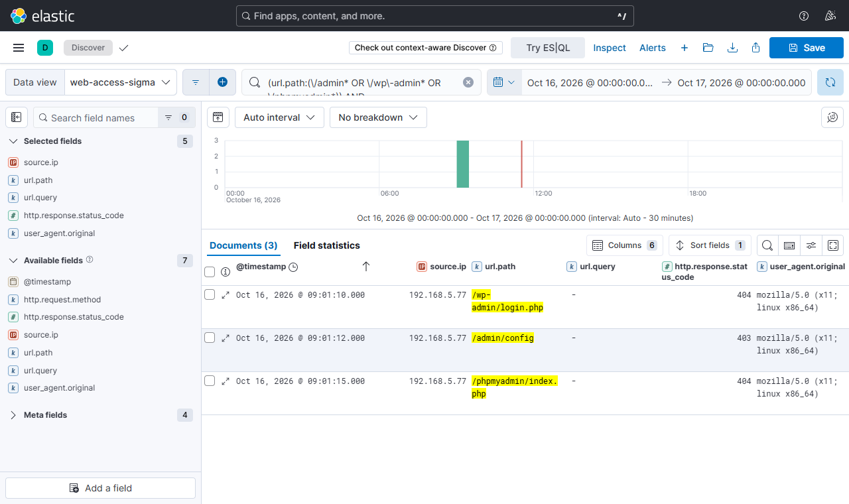
Task: Open the newsfeed celebration icon
Action: click(x=830, y=16)
